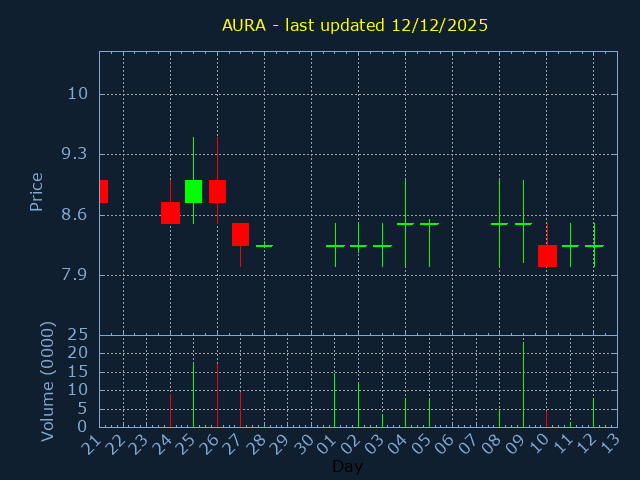The height and width of the screenshot is (480, 640).
Task: Click the green doji candle for day 05
Action: coord(429,224)
